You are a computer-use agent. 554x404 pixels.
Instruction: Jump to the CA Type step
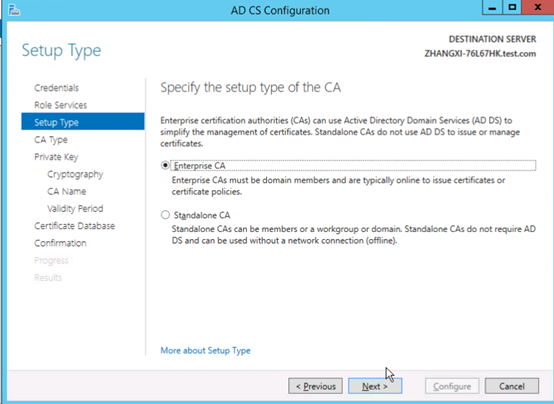point(51,140)
